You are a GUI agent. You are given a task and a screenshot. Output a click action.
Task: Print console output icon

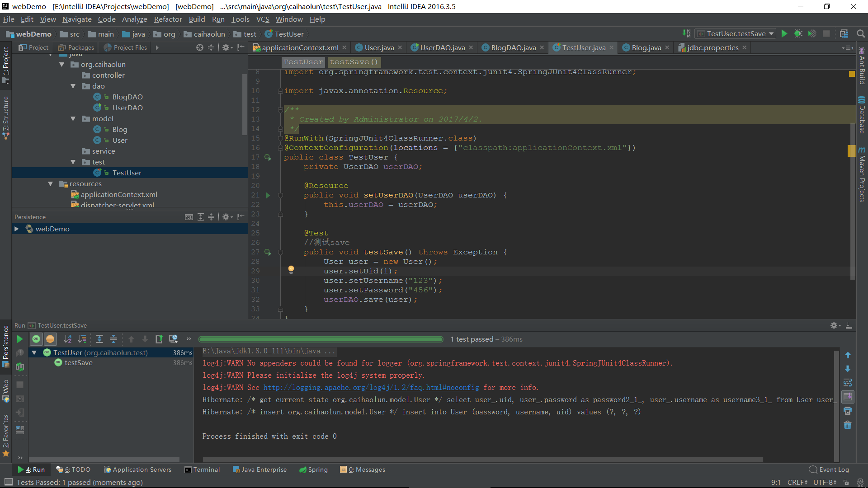coord(848,411)
